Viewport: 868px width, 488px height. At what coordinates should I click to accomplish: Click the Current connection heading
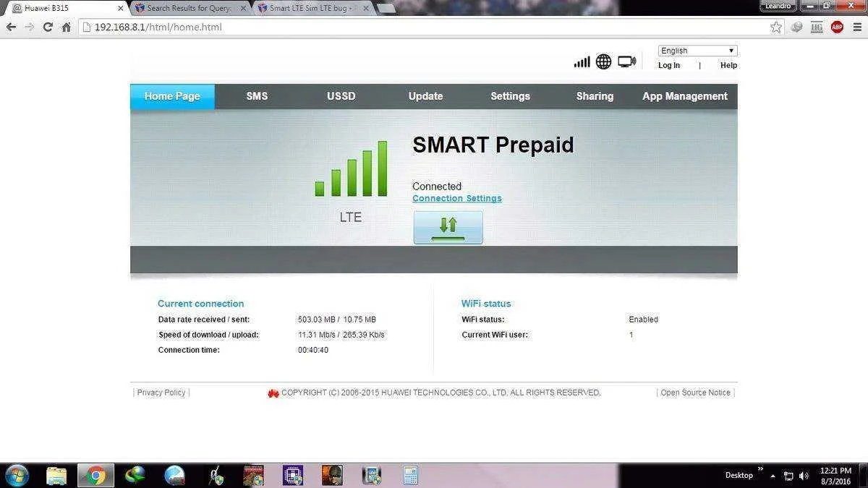click(201, 304)
